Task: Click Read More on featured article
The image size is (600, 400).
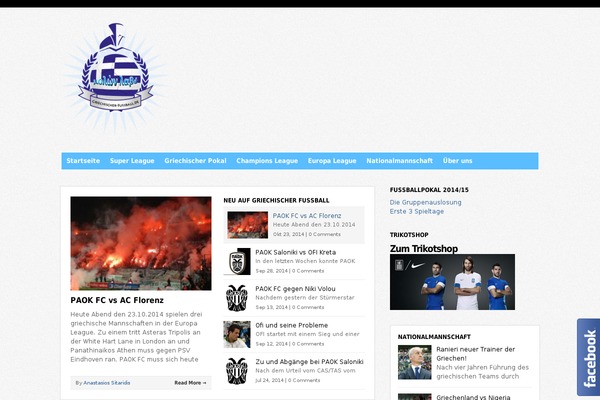Action: pos(190,383)
